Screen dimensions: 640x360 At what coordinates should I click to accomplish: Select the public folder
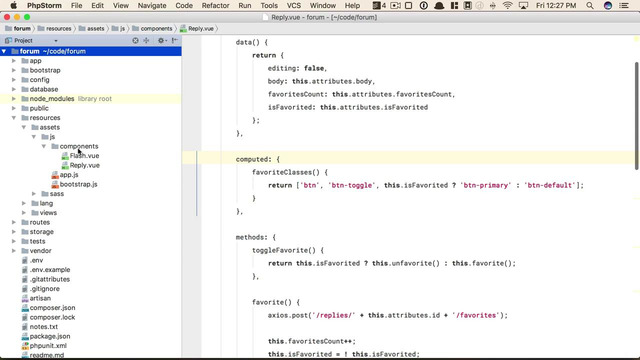tap(35, 108)
